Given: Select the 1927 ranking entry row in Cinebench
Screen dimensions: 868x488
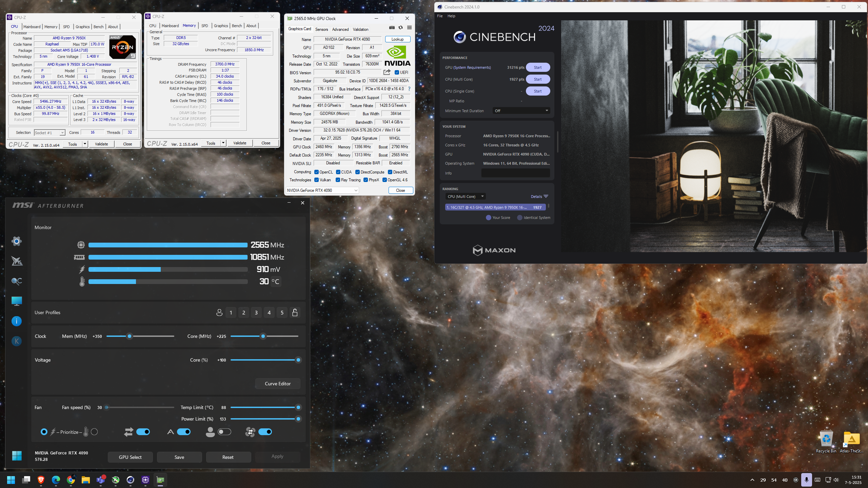Looking at the screenshot, I should [x=495, y=207].
